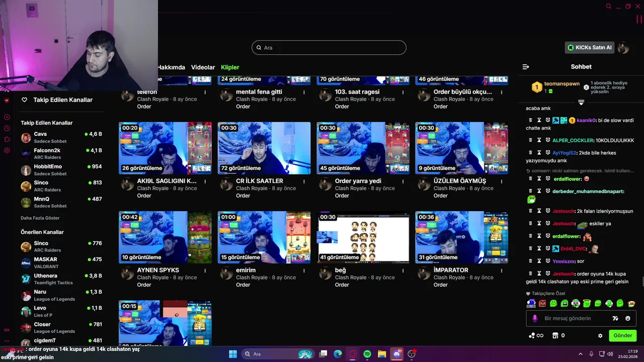Screen dimensions: 644x362
Task: Open options menu for emirim clip
Action: (304, 270)
